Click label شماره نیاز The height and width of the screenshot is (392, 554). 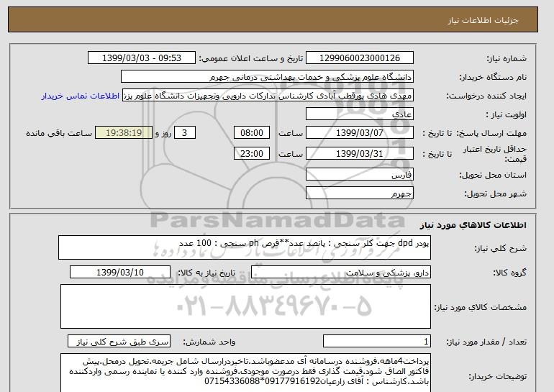pos(507,59)
